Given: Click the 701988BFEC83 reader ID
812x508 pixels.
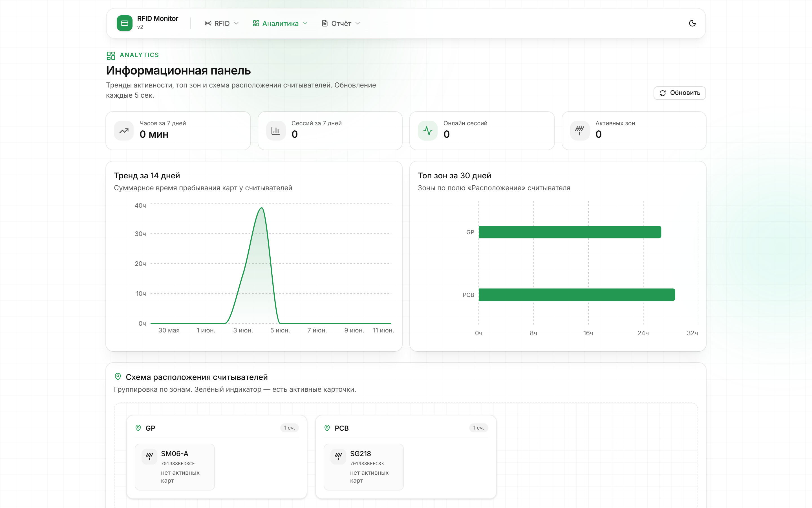Looking at the screenshot, I should point(367,464).
